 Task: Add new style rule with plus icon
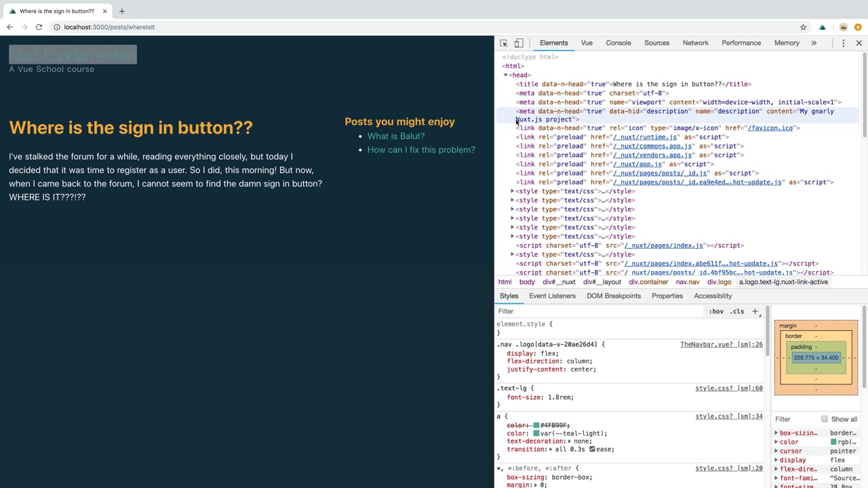point(755,311)
